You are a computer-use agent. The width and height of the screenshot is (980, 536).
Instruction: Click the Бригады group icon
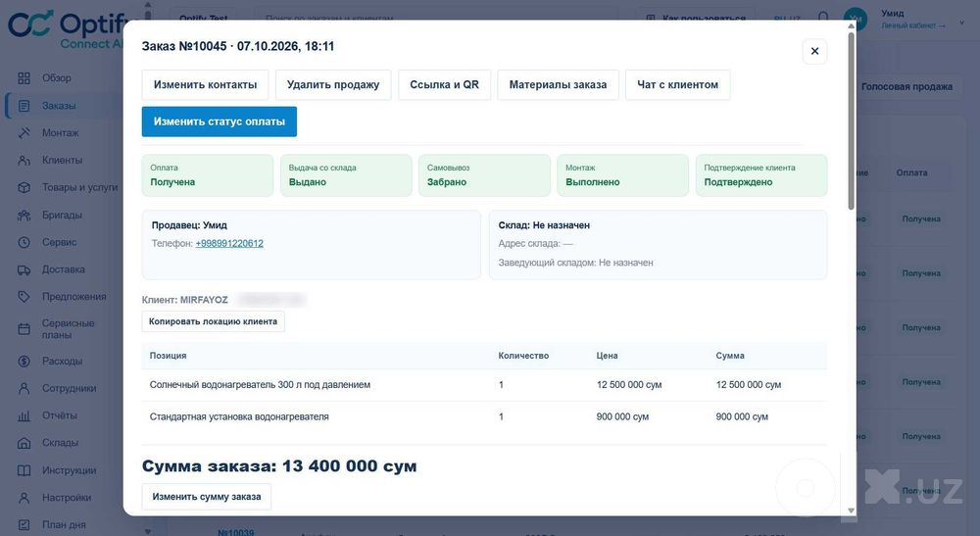[24, 215]
